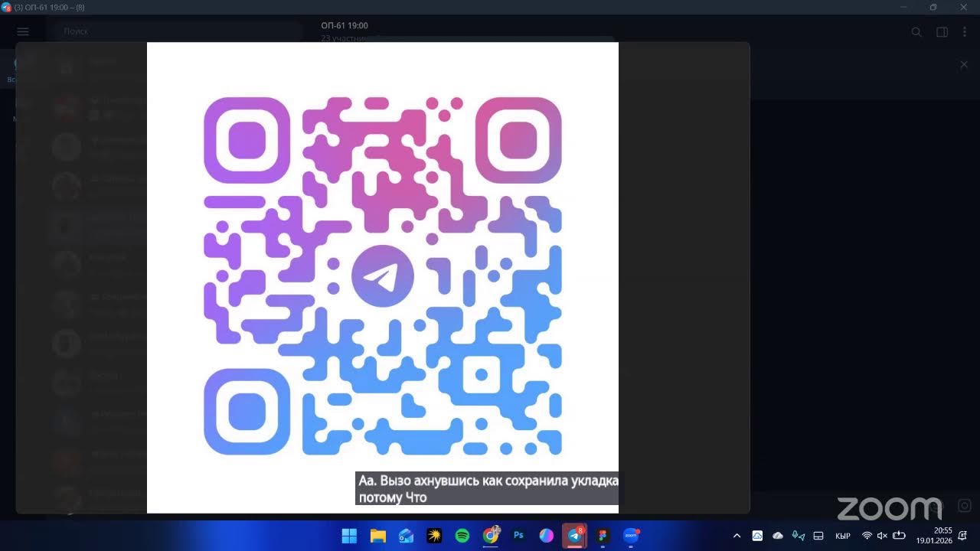Show hidden system tray icons
The image size is (980, 551).
(x=737, y=536)
